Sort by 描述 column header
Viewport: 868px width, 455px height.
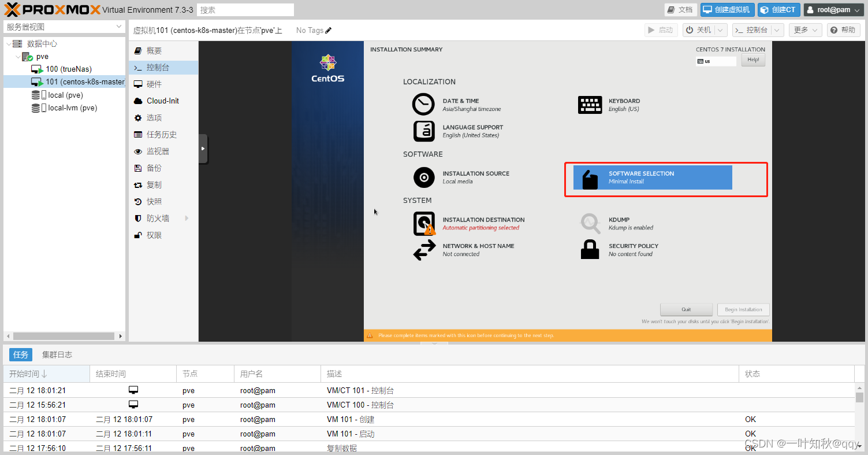[530, 374]
